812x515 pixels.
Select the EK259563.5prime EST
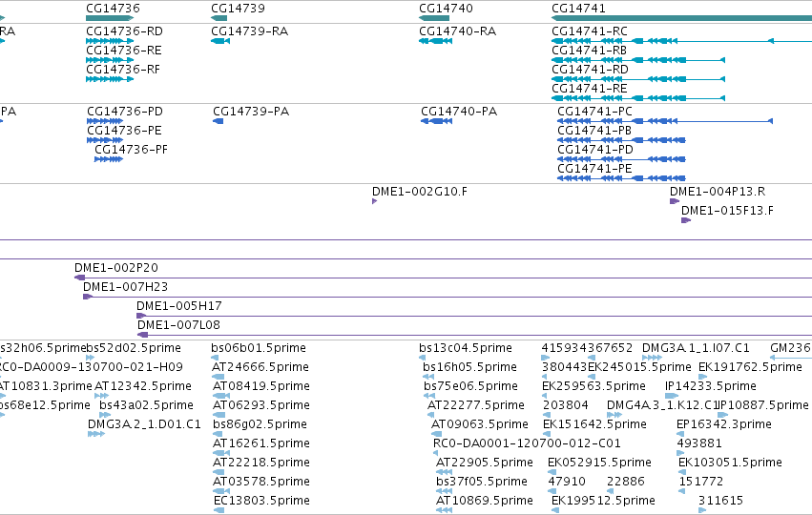[x=544, y=396]
